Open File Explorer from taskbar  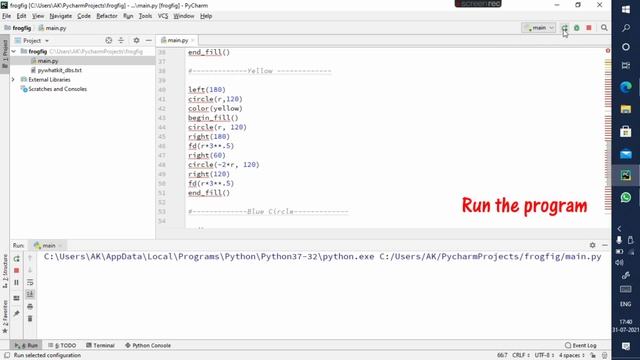pyautogui.click(x=626, y=109)
